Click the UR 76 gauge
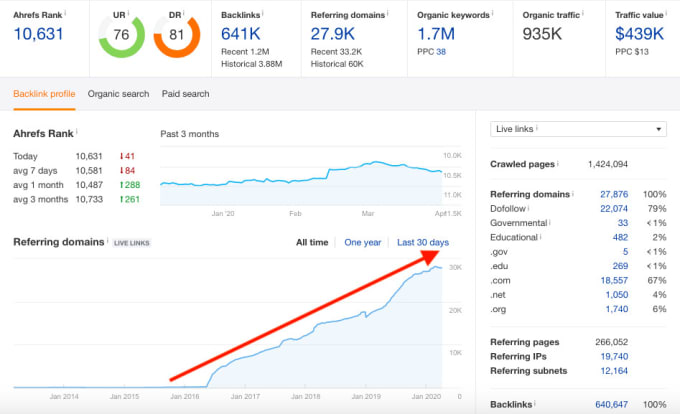The image size is (680, 414). point(121,35)
